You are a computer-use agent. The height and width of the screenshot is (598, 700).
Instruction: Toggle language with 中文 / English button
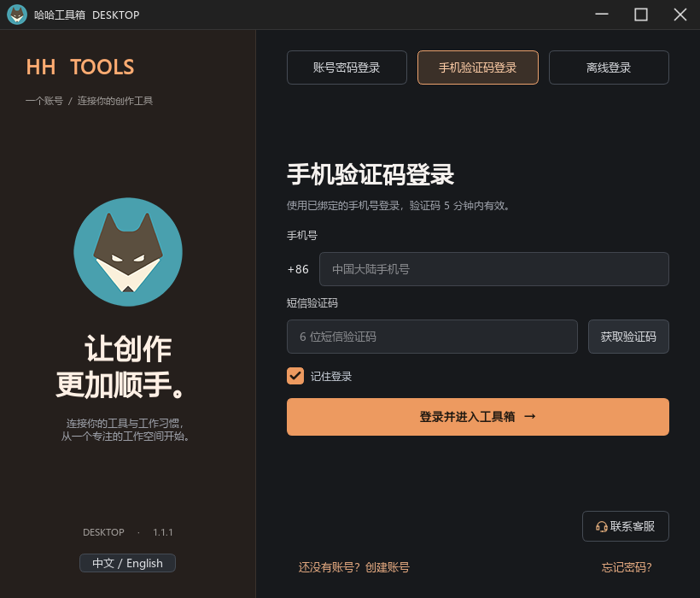pos(128,563)
